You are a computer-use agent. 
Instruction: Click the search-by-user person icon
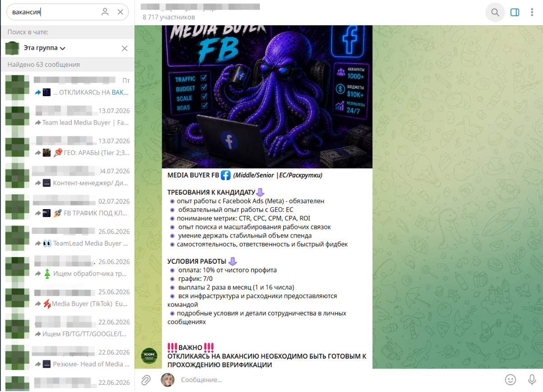105,12
